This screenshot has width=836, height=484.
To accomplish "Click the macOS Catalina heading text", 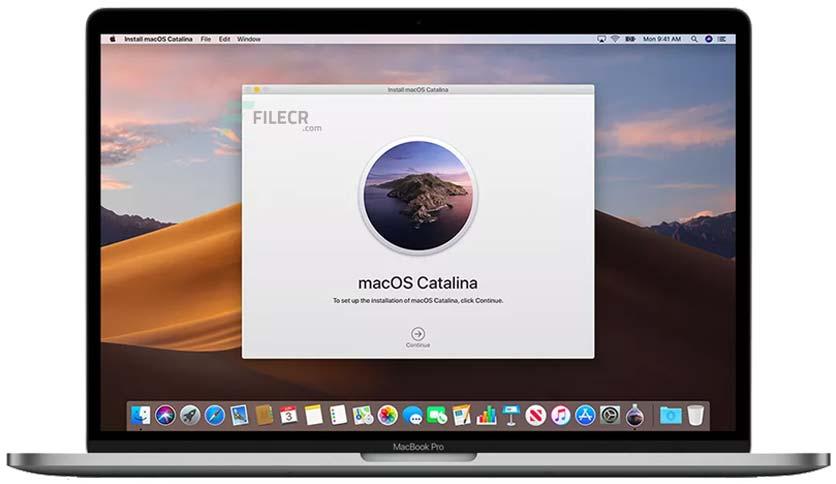I will coord(417,283).
